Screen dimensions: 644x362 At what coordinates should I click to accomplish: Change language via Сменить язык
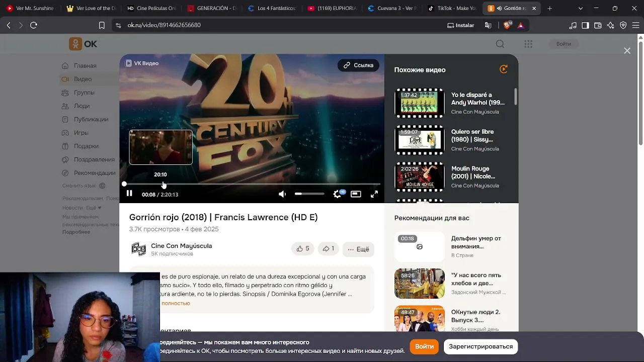84,186
